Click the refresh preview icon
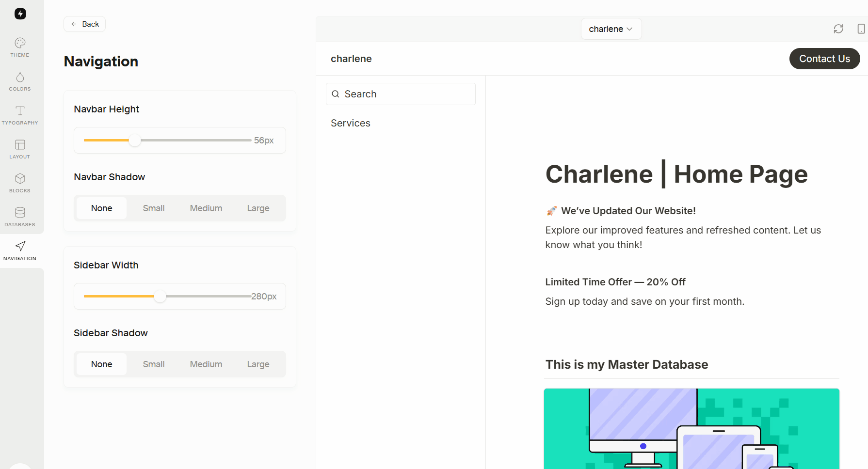This screenshot has width=868, height=469. [838, 29]
